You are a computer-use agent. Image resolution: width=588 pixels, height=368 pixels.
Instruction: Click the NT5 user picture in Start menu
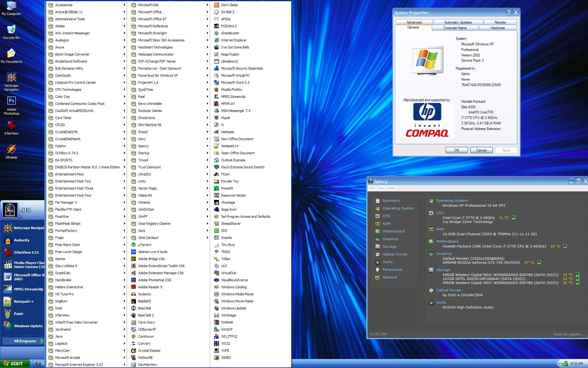pos(10,210)
